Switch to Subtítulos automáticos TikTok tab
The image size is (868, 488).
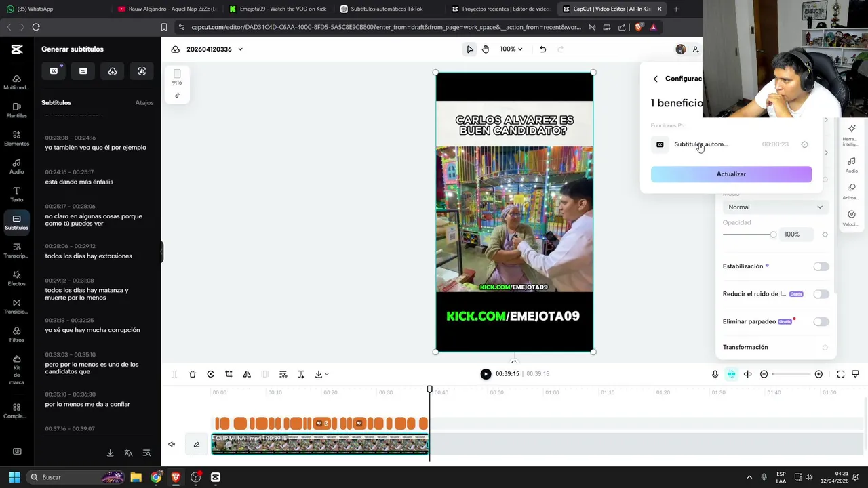(x=388, y=9)
